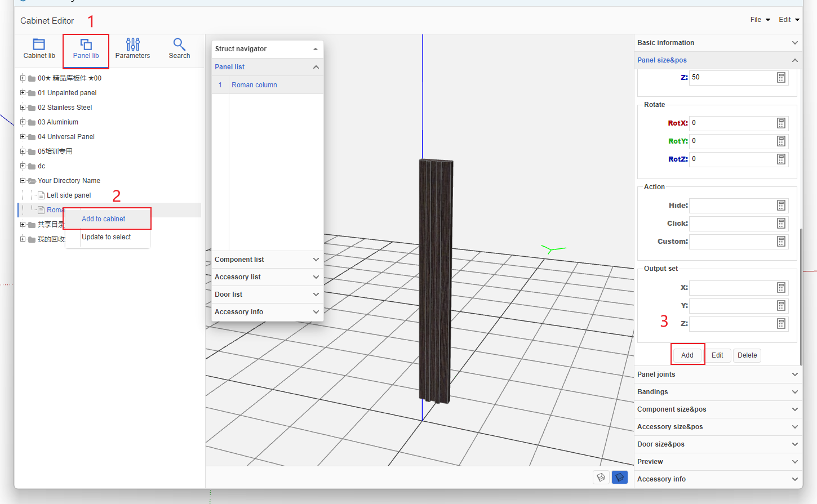Screen dimensions: 817x504
Task: Click the blue solid view icon
Action: tap(619, 477)
